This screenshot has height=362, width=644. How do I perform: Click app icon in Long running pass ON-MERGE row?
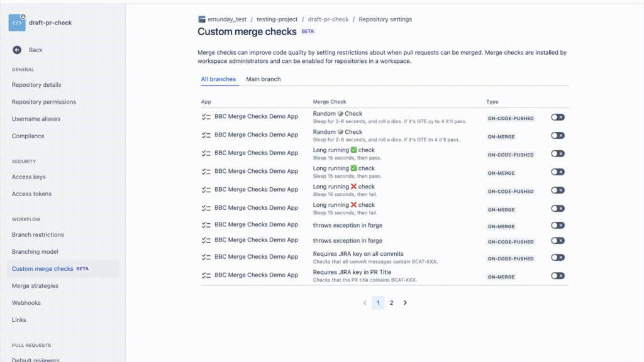[x=206, y=172]
